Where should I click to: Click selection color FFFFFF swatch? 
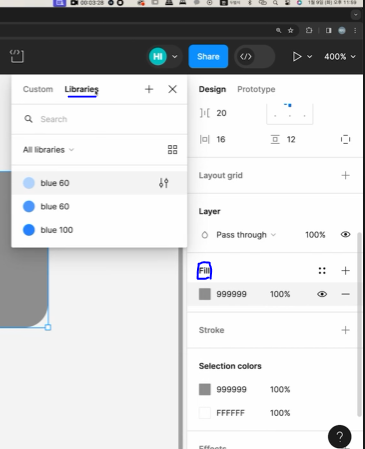point(205,413)
